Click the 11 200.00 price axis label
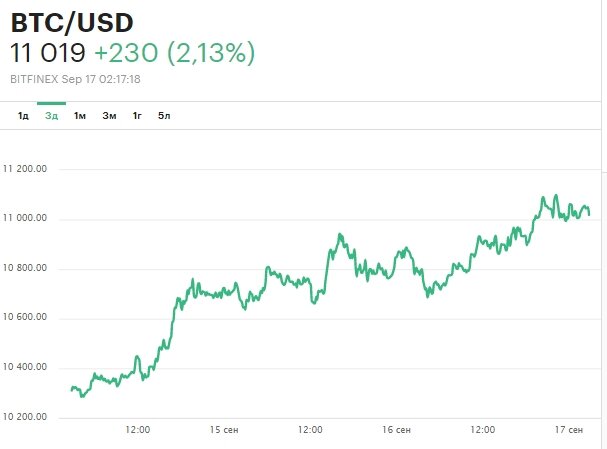Screen dimensions: 607x449 coord(26,169)
